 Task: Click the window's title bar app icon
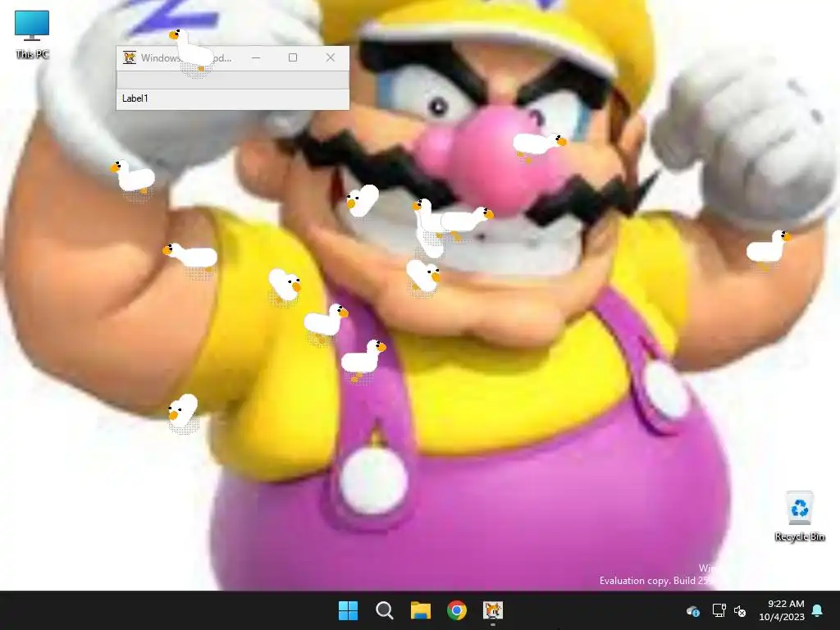point(129,57)
